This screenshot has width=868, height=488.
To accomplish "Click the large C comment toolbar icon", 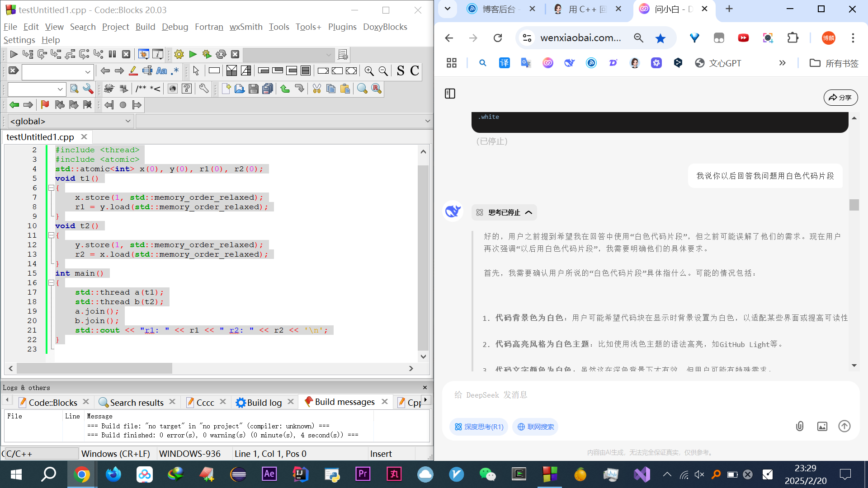I will point(415,70).
